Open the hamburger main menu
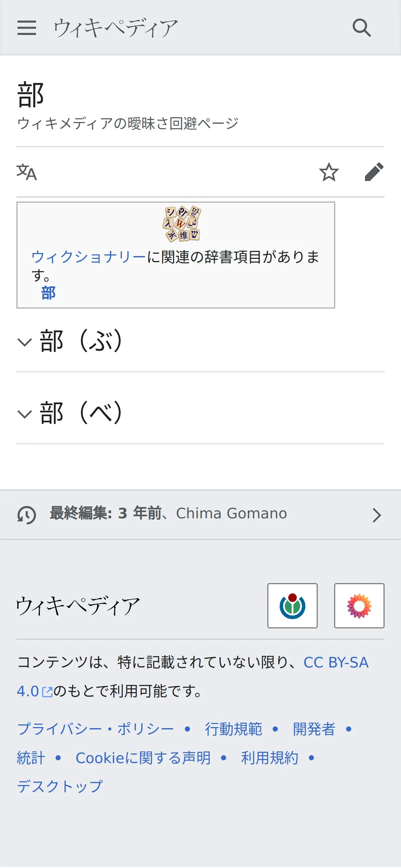The width and height of the screenshot is (401, 868). pyautogui.click(x=27, y=28)
